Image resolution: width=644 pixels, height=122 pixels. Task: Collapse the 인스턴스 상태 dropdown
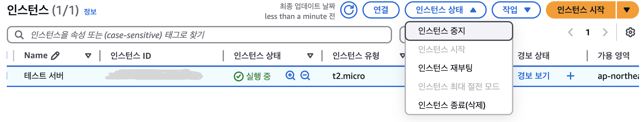[445, 10]
